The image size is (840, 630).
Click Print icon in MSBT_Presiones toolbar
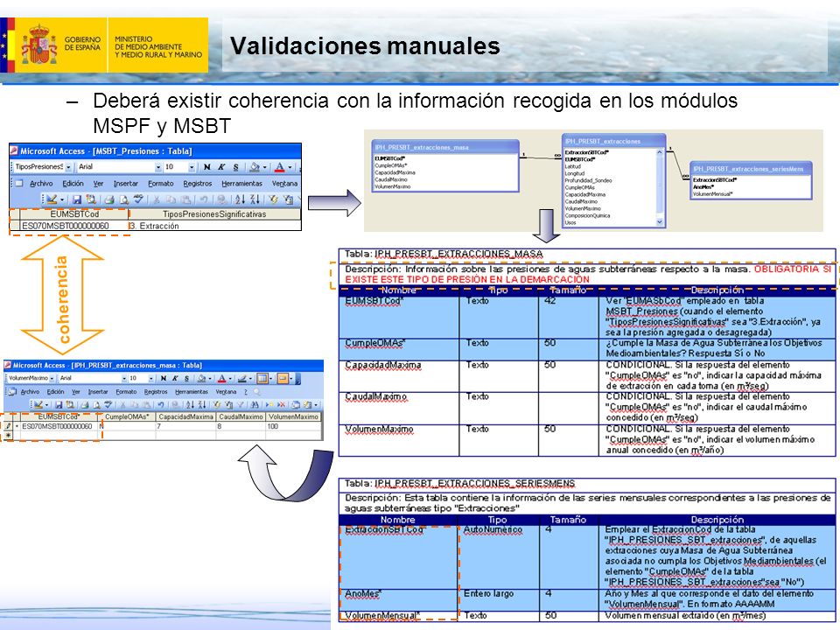(x=109, y=199)
